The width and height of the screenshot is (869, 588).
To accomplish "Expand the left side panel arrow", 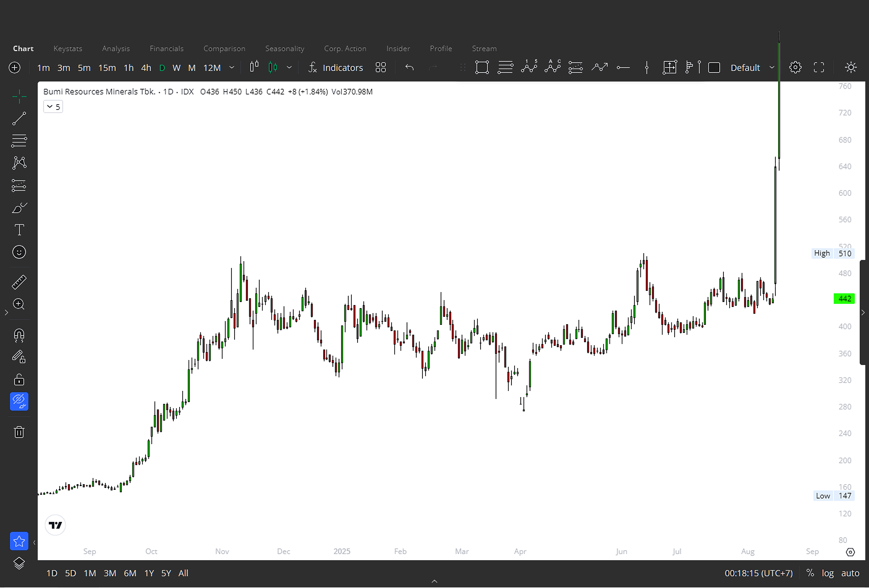I will (x=6, y=312).
